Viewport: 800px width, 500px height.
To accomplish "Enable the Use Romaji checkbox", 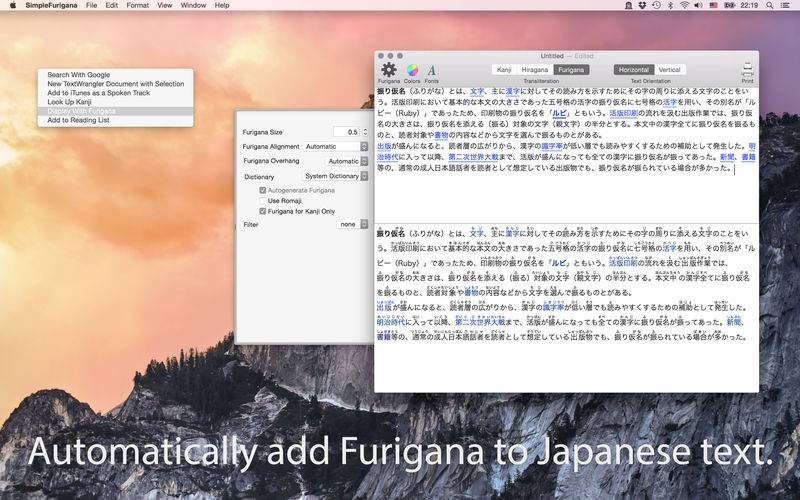I will (263, 200).
